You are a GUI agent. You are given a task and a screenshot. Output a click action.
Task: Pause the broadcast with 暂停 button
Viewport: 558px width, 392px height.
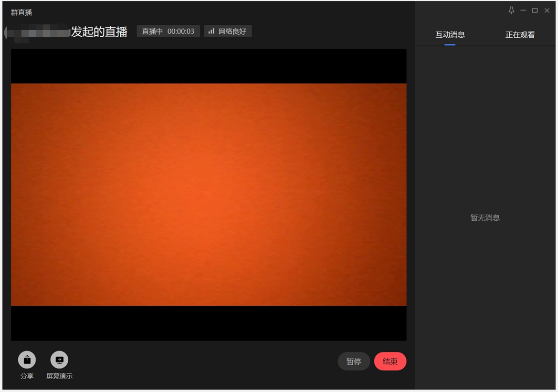pos(354,361)
